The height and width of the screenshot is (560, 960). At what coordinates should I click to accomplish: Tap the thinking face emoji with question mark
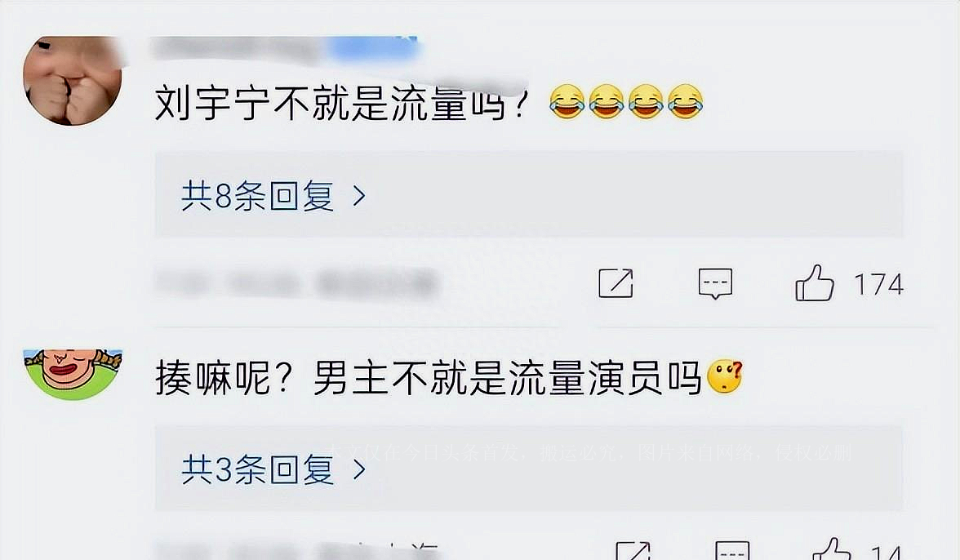click(725, 376)
